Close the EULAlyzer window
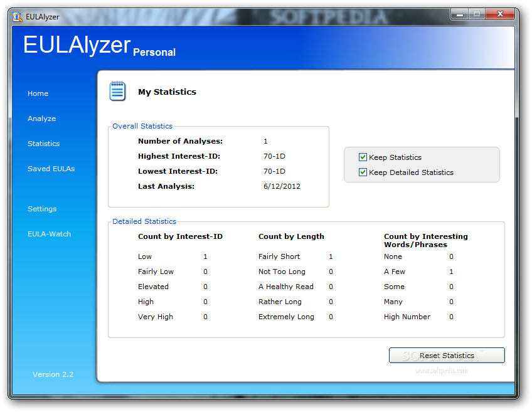The image size is (532, 412). tap(500, 14)
